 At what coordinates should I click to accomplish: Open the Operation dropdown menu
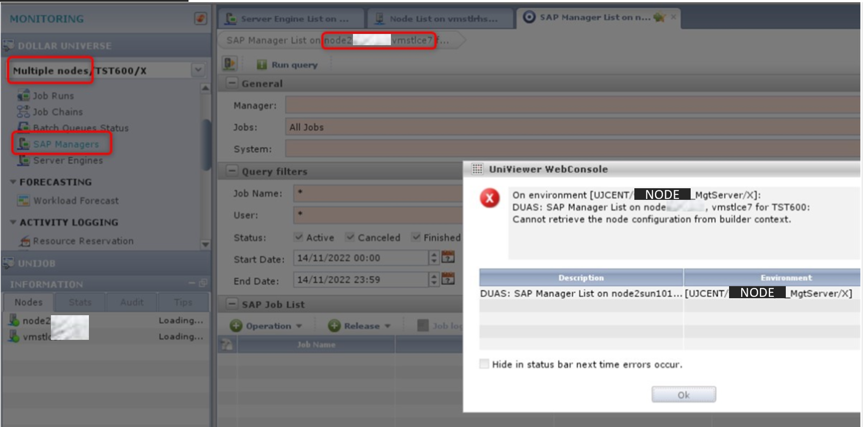pos(299,326)
